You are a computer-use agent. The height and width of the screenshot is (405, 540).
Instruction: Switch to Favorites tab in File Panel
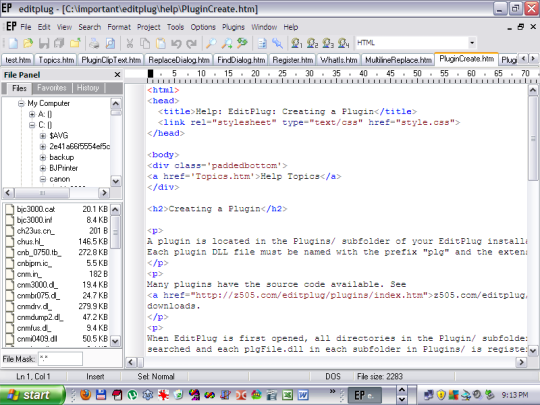52,88
